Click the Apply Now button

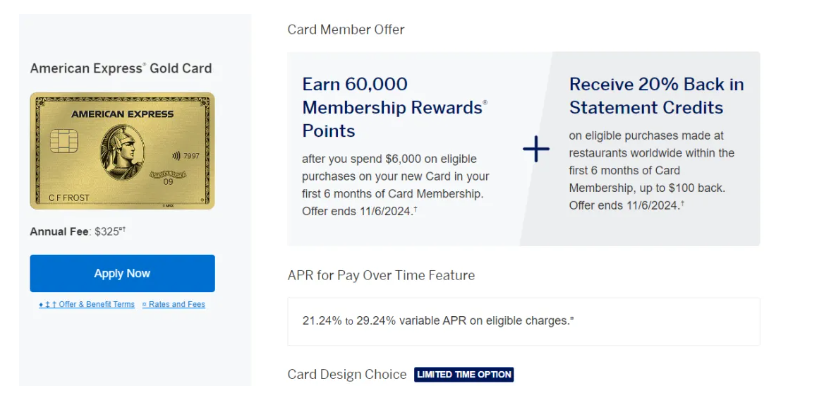[122, 273]
